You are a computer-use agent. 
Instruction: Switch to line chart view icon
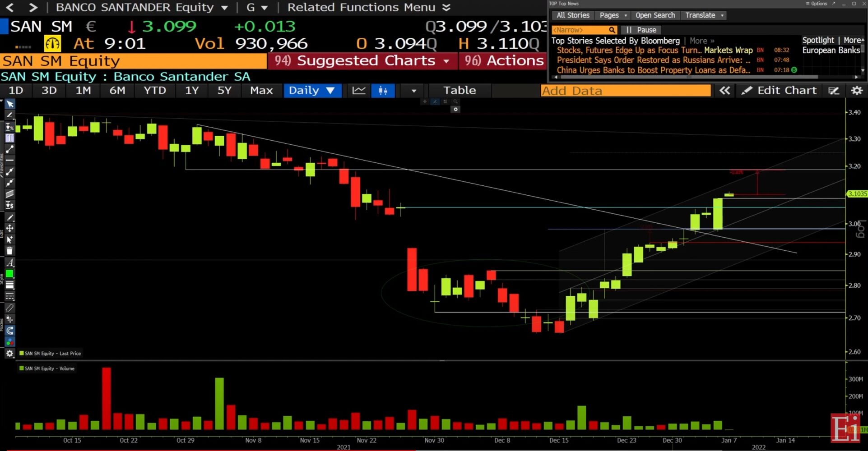click(x=359, y=91)
